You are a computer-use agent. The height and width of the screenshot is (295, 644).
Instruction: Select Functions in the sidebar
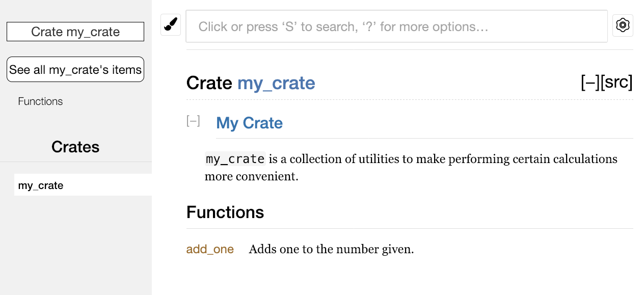[40, 101]
